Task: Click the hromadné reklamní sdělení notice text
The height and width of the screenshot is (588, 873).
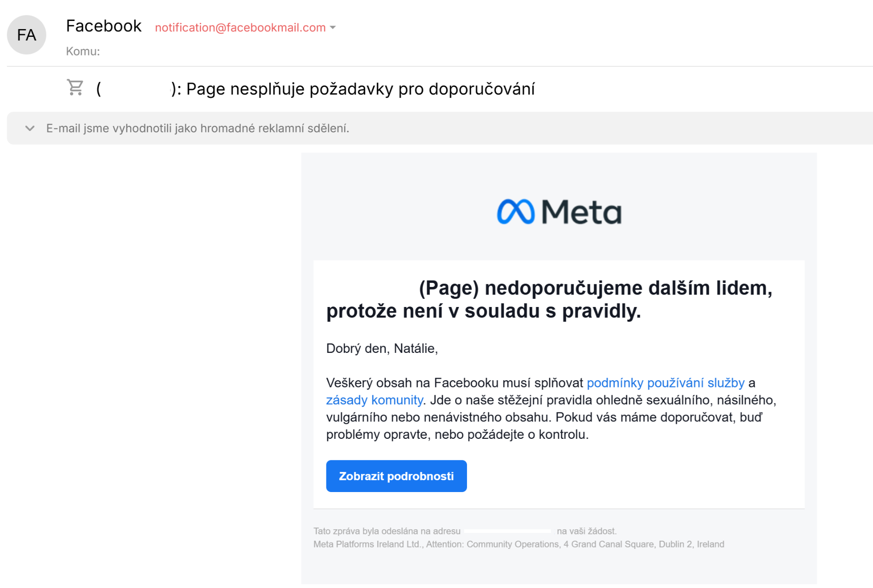Action: [198, 128]
